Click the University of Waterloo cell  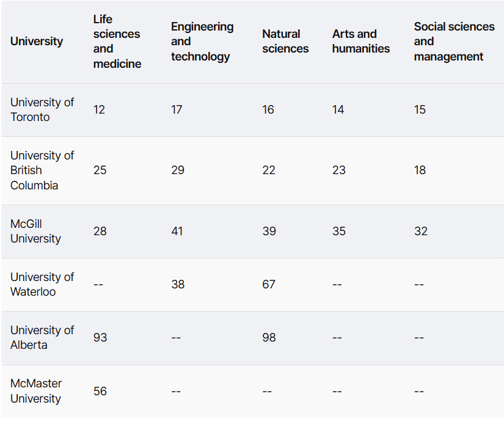pyautogui.click(x=42, y=285)
